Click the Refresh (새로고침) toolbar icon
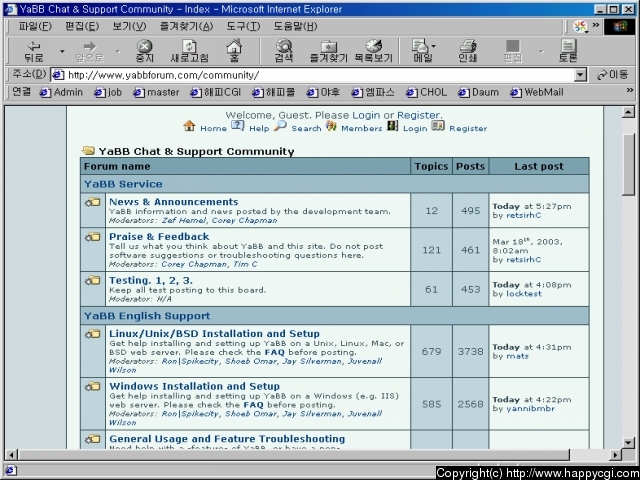640x480 pixels. point(189,51)
